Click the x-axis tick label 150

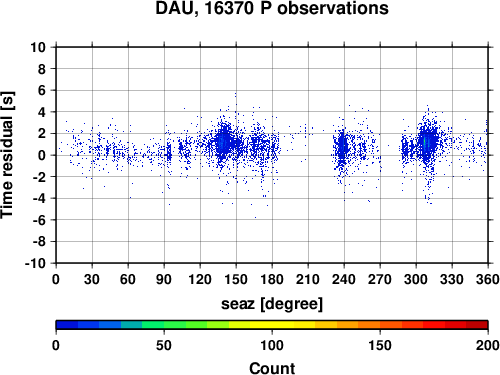pos(236,279)
